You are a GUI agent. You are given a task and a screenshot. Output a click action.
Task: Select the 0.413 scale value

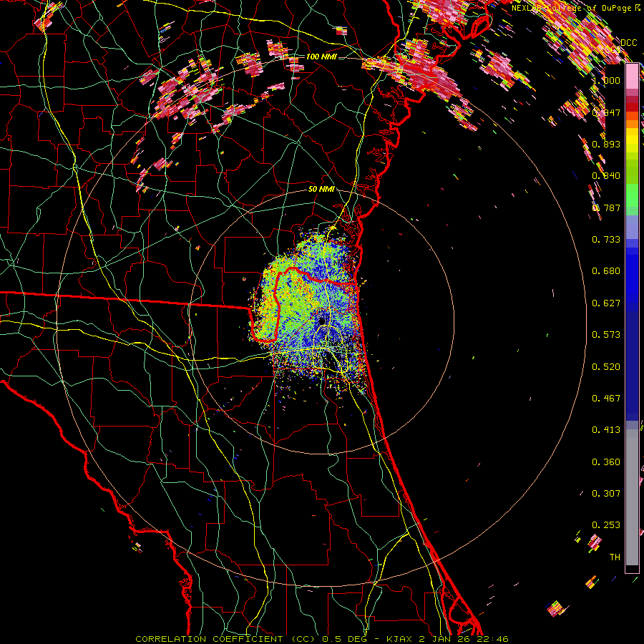(x=606, y=430)
